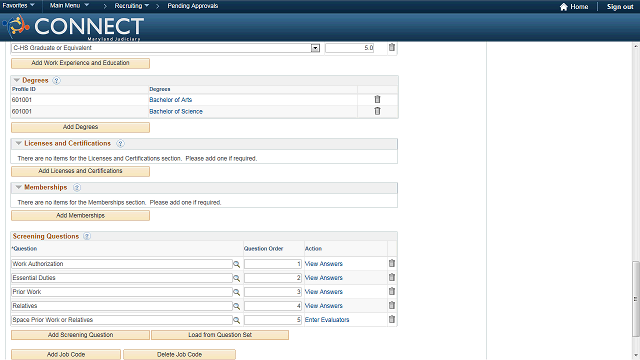
Task: Click question order field showing 5
Action: click(273, 320)
